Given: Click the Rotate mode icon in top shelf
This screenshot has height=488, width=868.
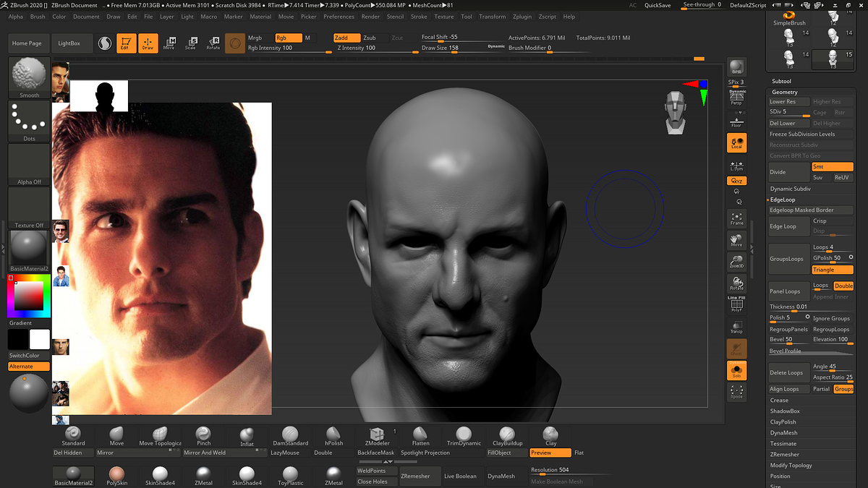Looking at the screenshot, I should click(x=213, y=43).
